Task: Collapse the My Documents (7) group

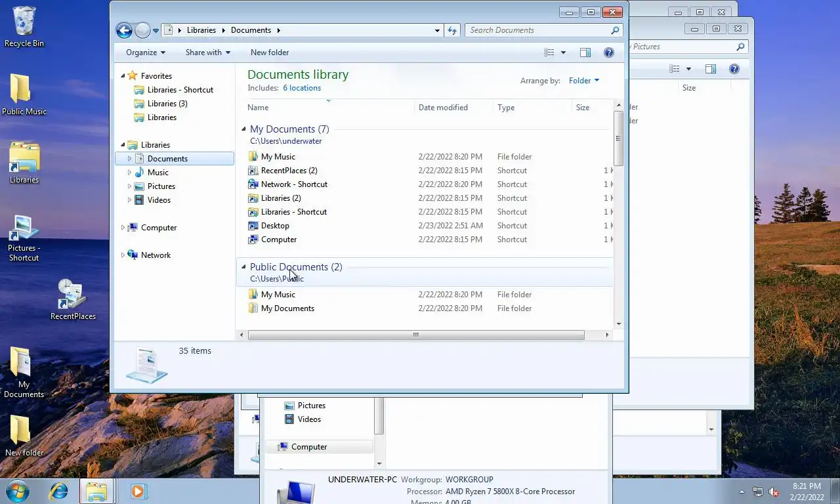Action: 243,129
